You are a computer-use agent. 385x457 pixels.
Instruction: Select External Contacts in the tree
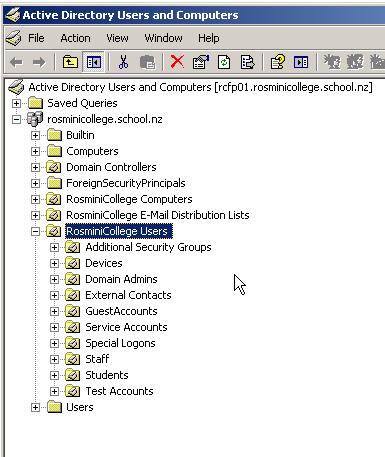click(128, 295)
